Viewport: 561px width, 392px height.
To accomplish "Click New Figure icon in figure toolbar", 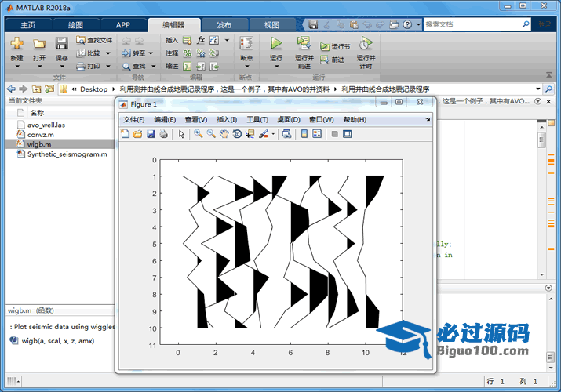I will [x=125, y=134].
